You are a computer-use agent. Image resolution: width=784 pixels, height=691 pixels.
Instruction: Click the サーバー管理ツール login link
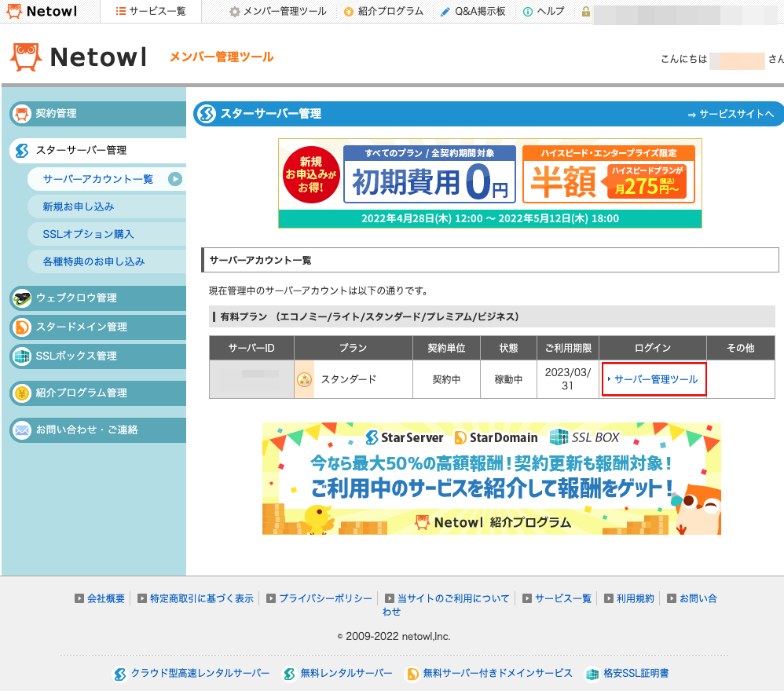(x=655, y=380)
